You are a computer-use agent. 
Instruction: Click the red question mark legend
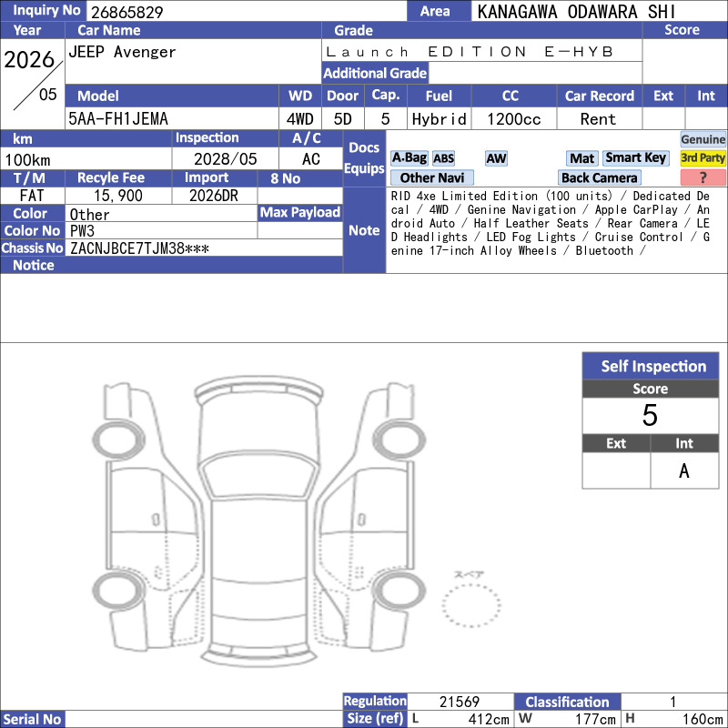point(703,177)
